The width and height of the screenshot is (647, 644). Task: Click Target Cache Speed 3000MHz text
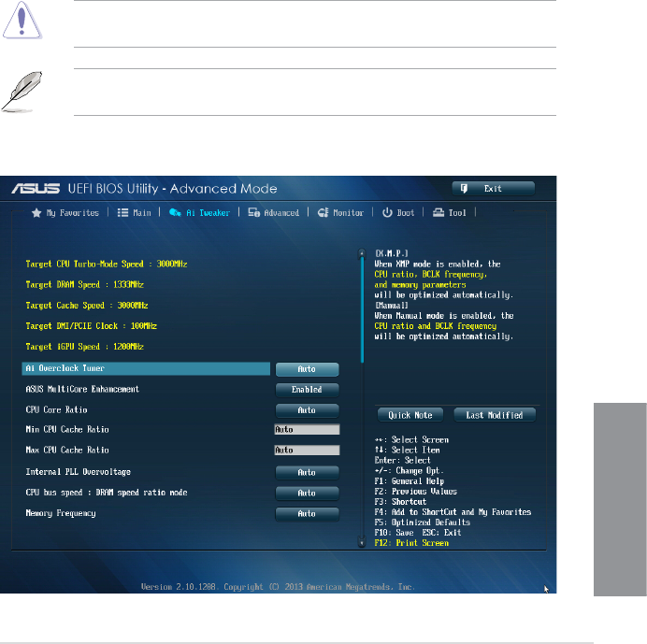(x=87, y=306)
